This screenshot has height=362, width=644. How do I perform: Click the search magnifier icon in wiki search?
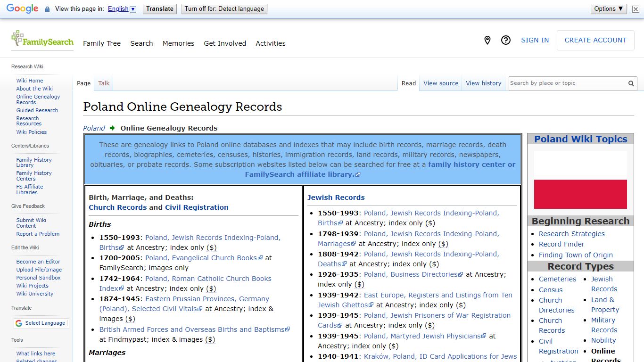(x=631, y=83)
